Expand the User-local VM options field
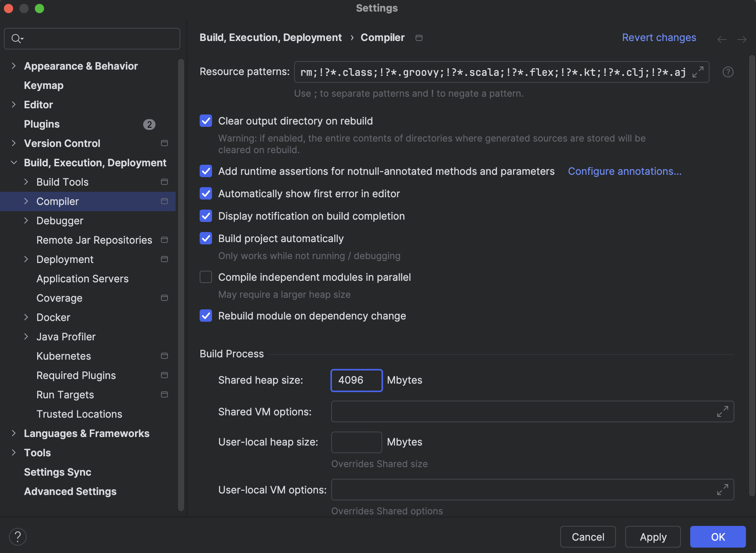Image resolution: width=756 pixels, height=553 pixels. point(722,490)
